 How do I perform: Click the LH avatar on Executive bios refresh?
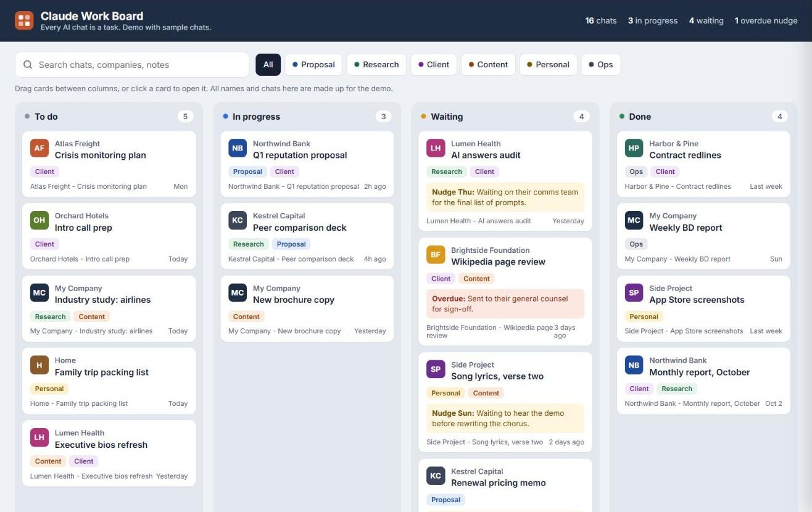[x=39, y=437]
